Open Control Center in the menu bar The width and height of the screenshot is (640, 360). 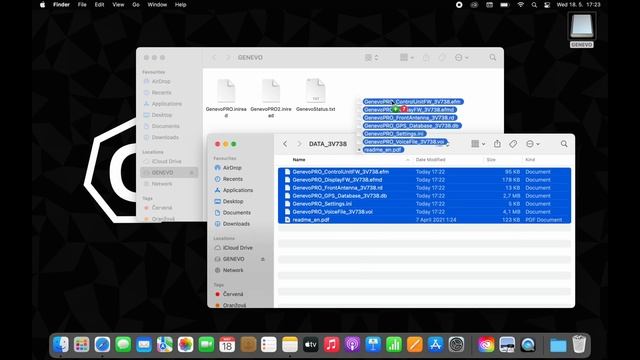(x=547, y=5)
